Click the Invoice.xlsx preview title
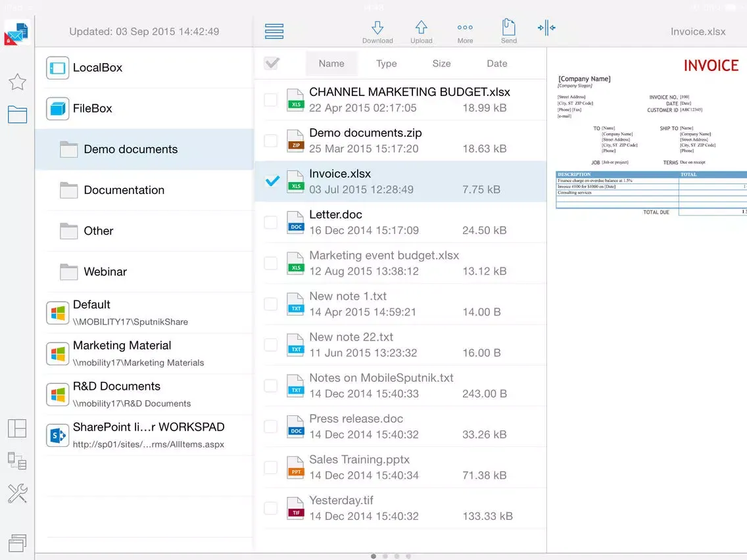Image resolution: width=747 pixels, height=560 pixels. tap(698, 32)
